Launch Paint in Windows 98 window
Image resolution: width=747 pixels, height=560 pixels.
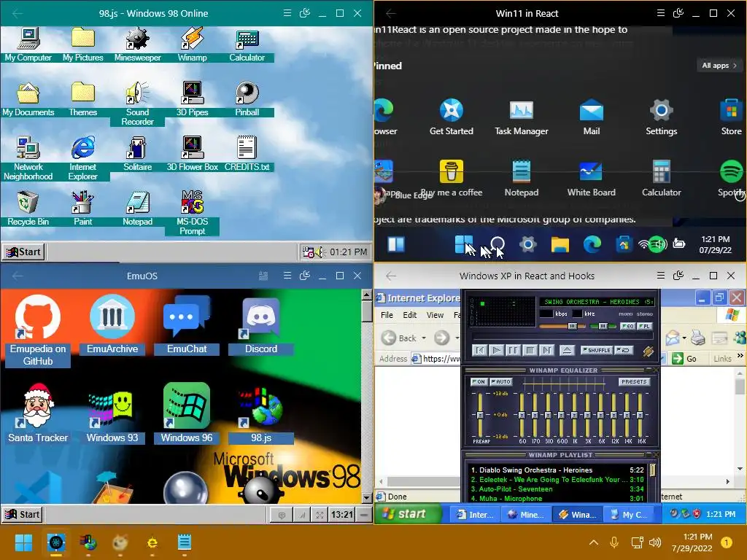point(82,208)
